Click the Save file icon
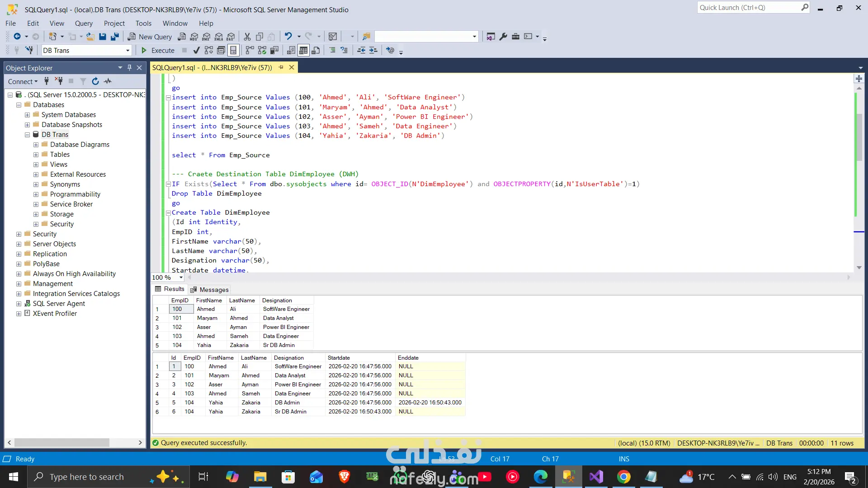 tap(103, 37)
